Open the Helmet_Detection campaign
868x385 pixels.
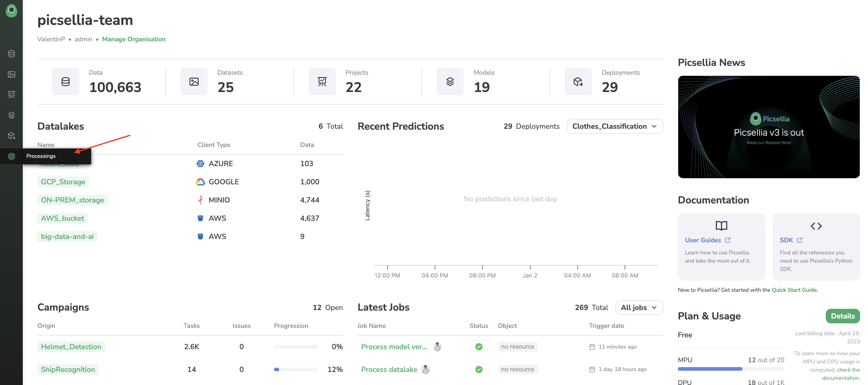click(x=71, y=347)
